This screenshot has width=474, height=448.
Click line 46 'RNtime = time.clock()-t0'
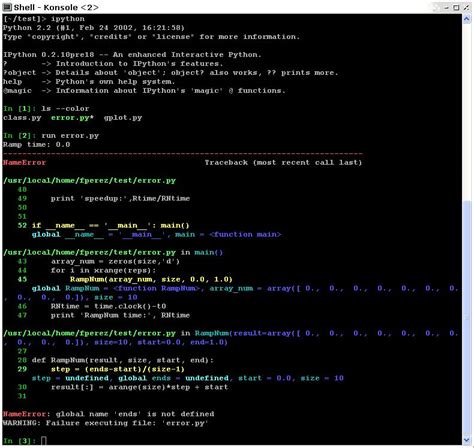(x=108, y=307)
